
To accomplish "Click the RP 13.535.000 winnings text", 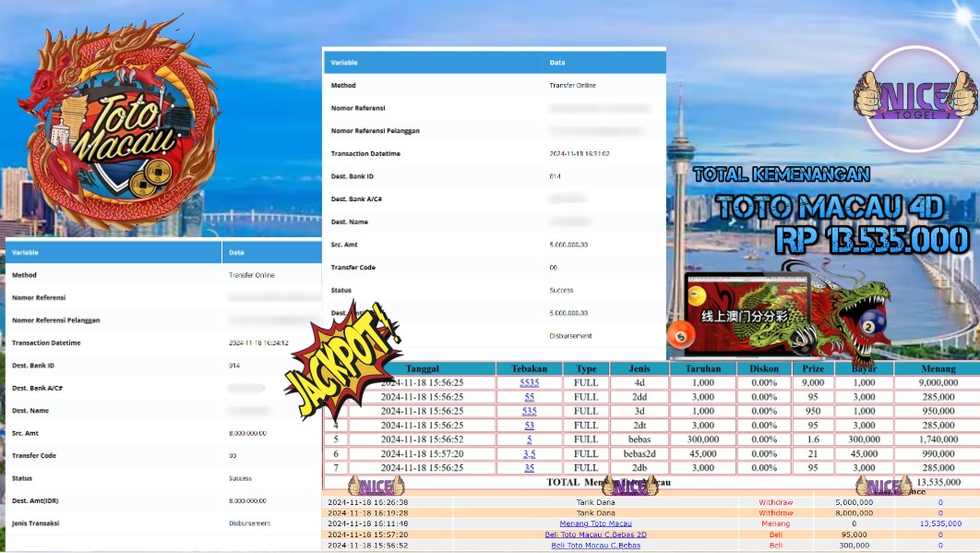I will coord(871,241).
